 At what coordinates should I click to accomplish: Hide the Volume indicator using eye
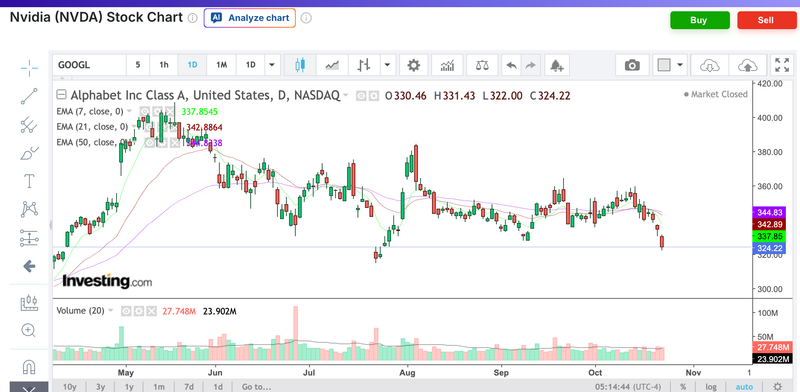point(126,311)
